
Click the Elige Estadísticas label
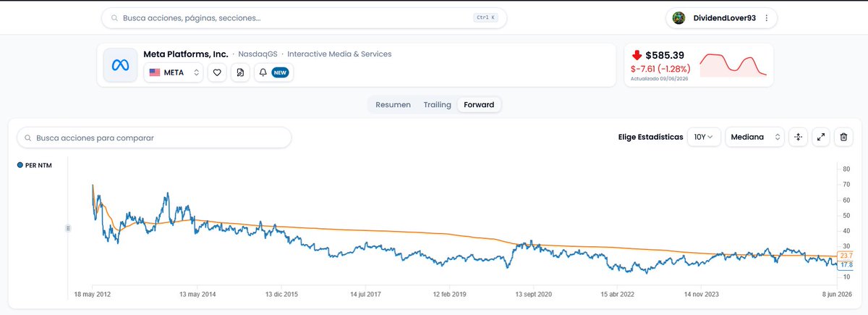(650, 137)
